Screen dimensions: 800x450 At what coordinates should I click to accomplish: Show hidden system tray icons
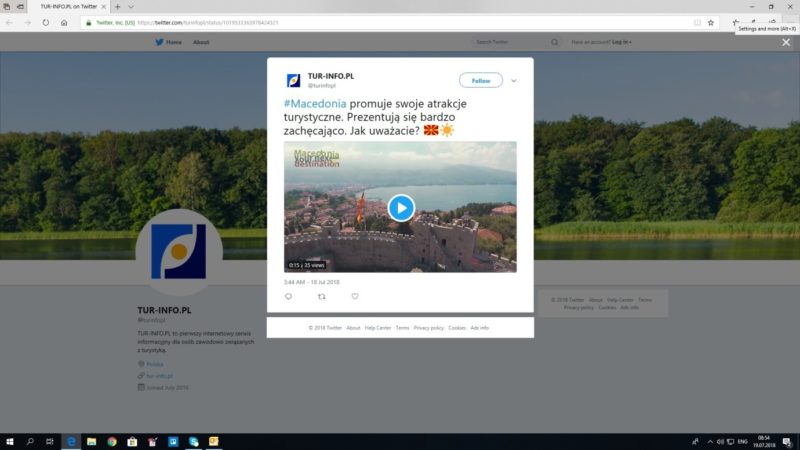pos(710,442)
